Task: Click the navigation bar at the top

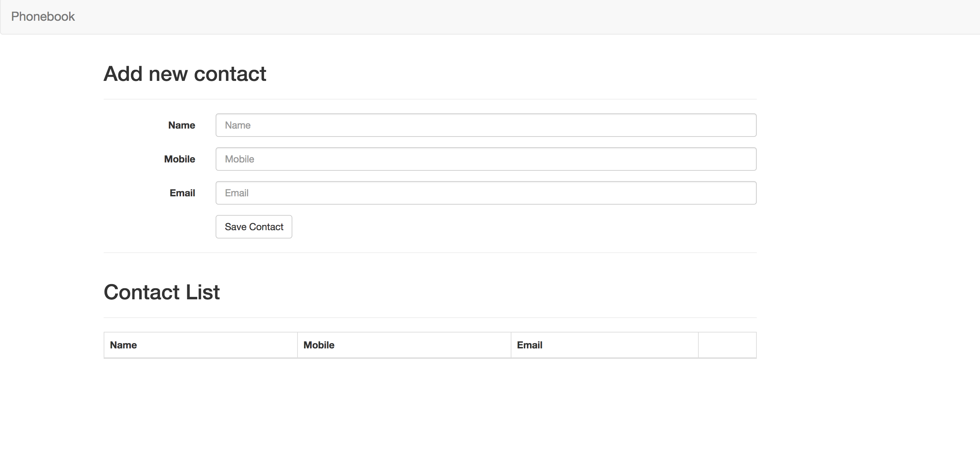Action: coord(490,17)
